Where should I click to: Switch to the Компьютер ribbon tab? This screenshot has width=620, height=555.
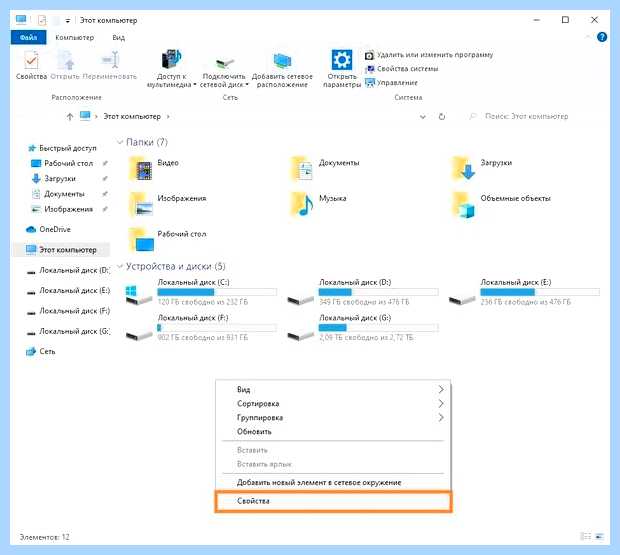[75, 38]
